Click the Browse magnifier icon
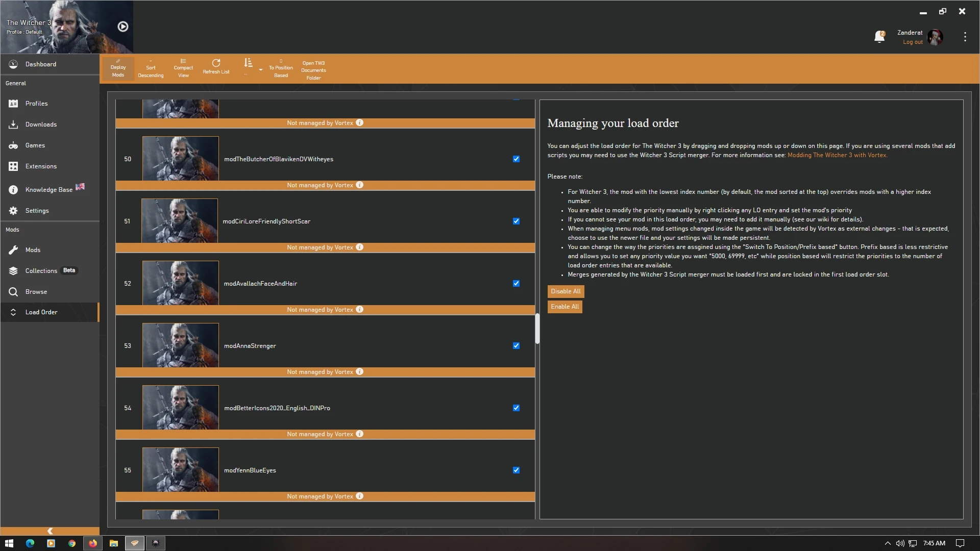The width and height of the screenshot is (980, 551). [13, 292]
